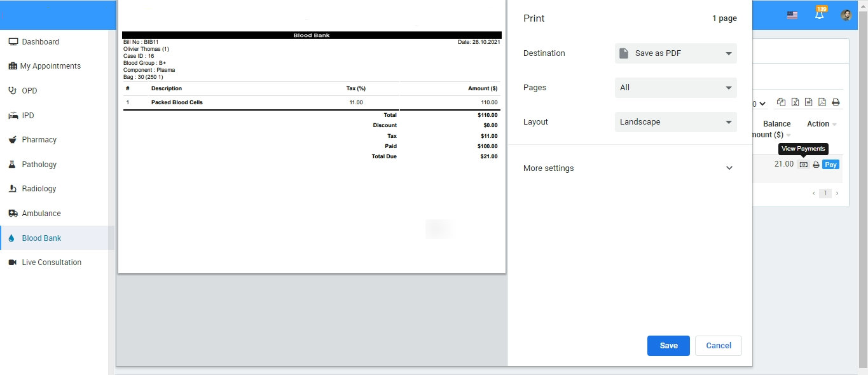Export the table to Excel
868x375 pixels.
point(795,102)
